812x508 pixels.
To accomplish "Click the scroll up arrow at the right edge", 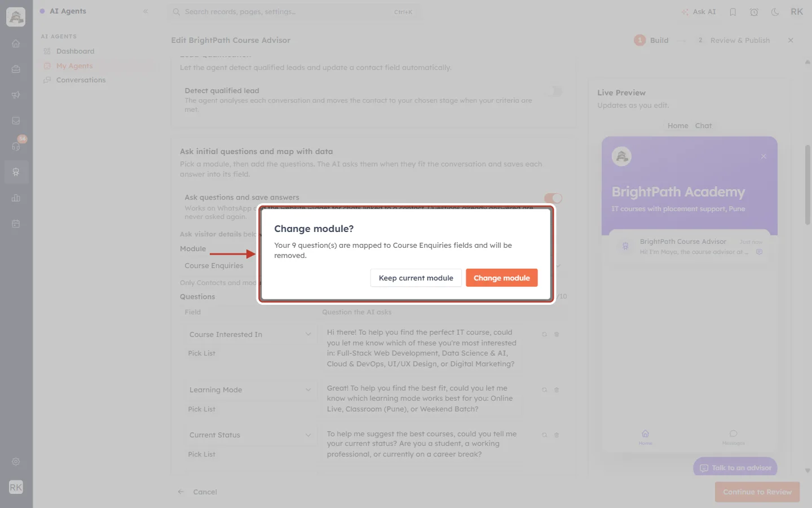I will pos(807,62).
